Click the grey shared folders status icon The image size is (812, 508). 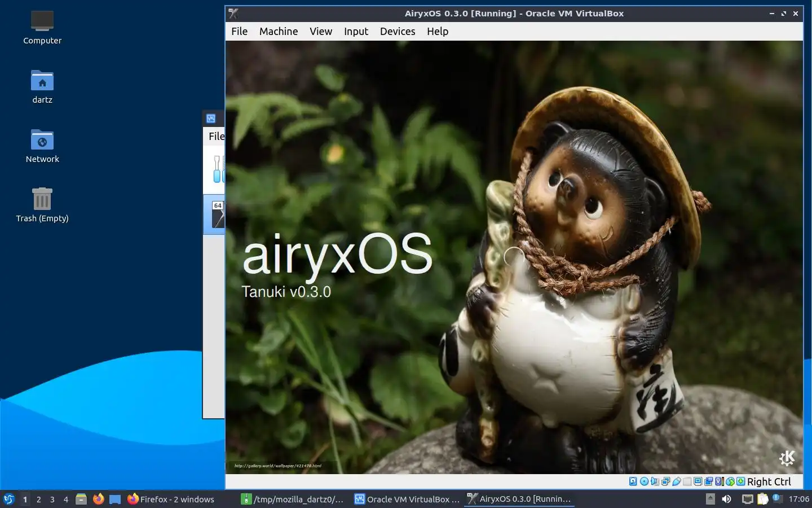point(687,481)
